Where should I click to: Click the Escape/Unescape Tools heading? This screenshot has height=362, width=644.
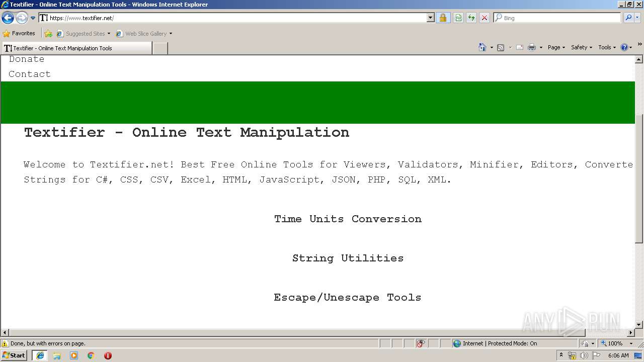click(348, 297)
